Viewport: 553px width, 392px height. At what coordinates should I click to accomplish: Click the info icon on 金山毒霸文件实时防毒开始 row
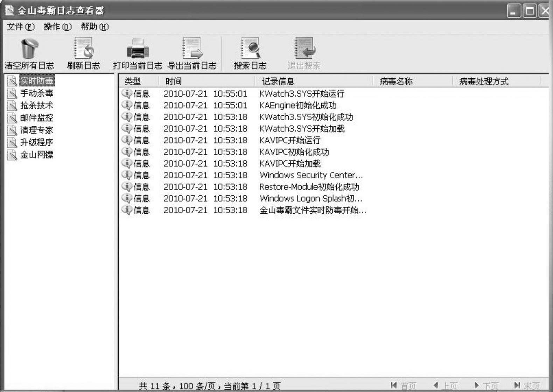[127, 210]
